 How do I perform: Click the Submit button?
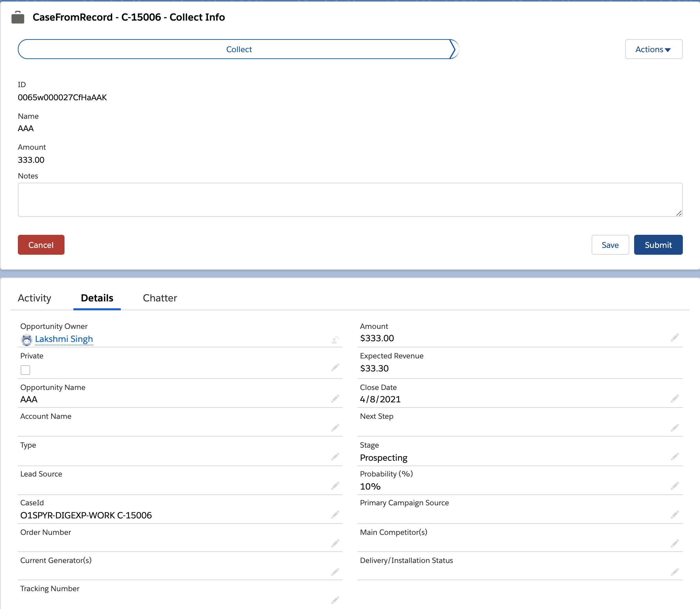pos(658,245)
